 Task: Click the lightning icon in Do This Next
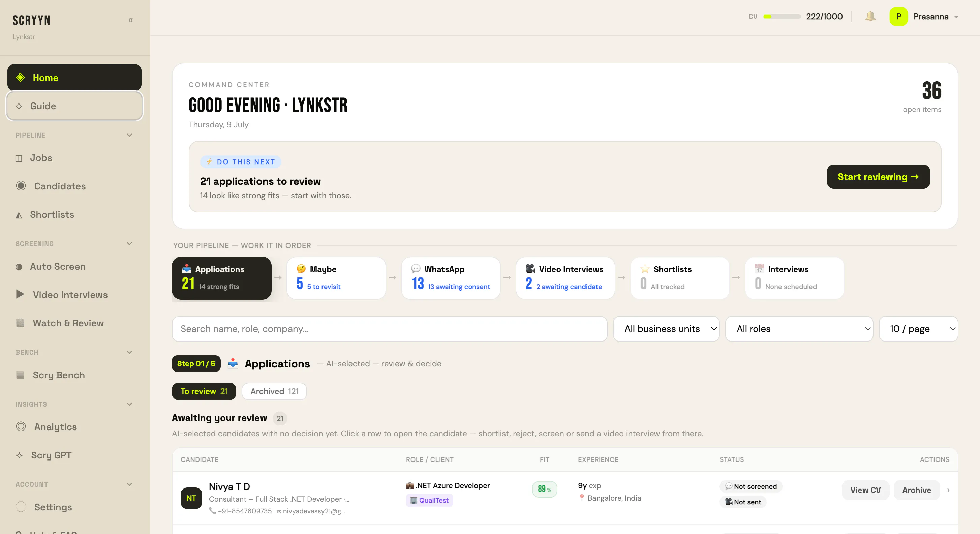tap(209, 161)
